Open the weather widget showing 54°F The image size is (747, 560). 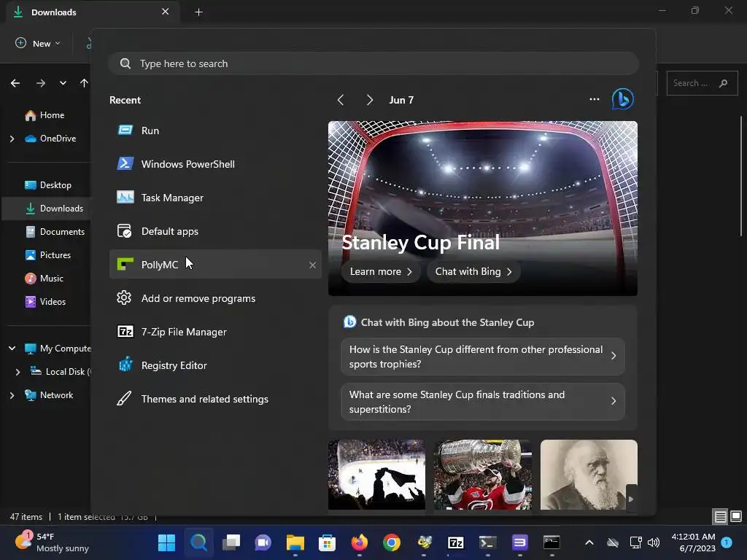coord(52,542)
